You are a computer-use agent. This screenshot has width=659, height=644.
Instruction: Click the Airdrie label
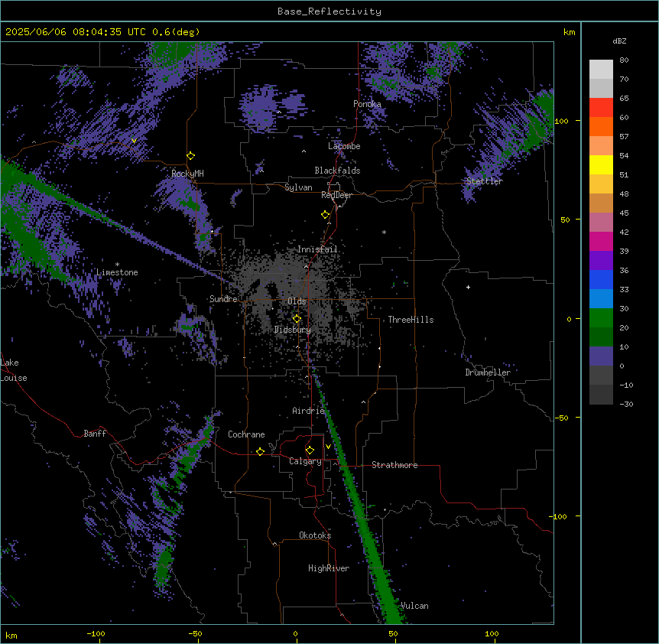click(309, 411)
